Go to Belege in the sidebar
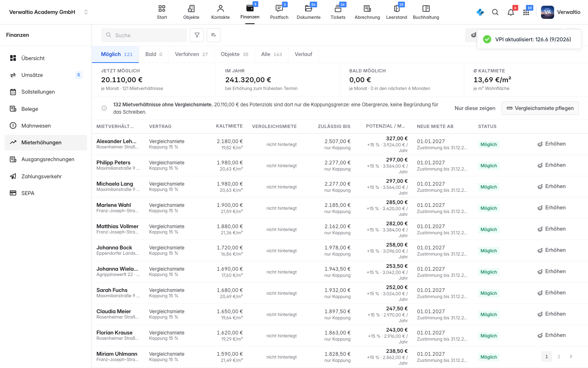588x368 pixels. pyautogui.click(x=46, y=109)
